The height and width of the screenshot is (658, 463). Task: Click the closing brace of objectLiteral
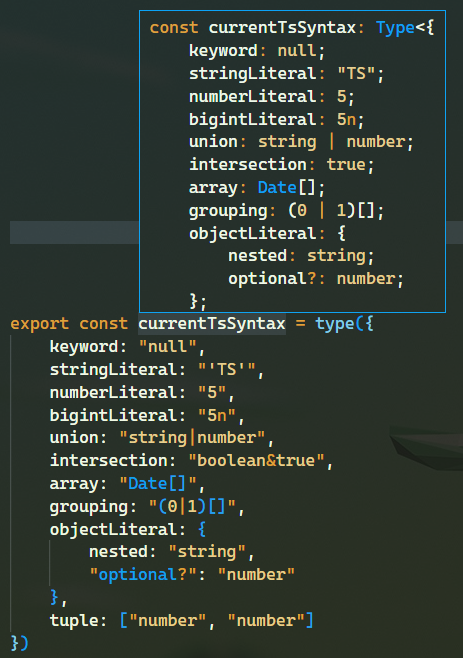(54, 598)
